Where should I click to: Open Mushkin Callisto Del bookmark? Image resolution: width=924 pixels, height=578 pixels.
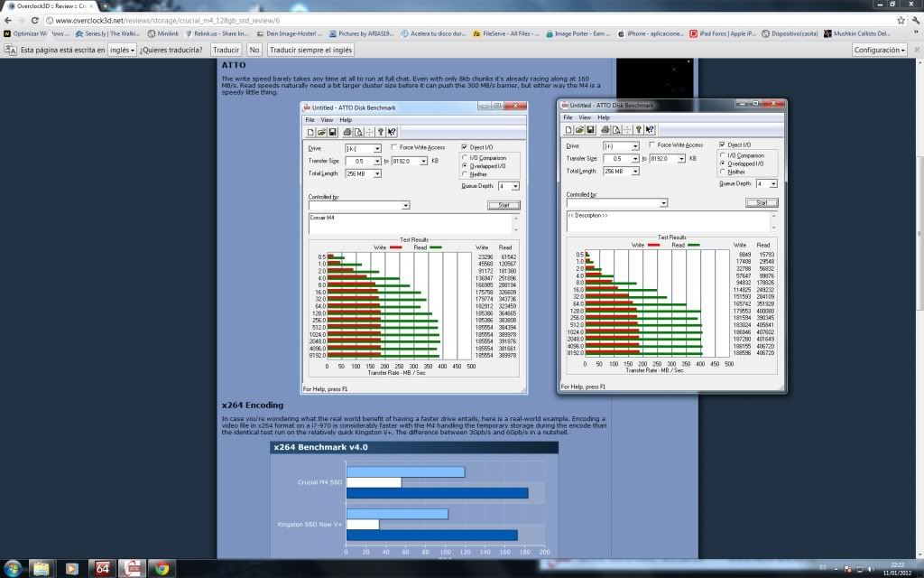[x=857, y=33]
